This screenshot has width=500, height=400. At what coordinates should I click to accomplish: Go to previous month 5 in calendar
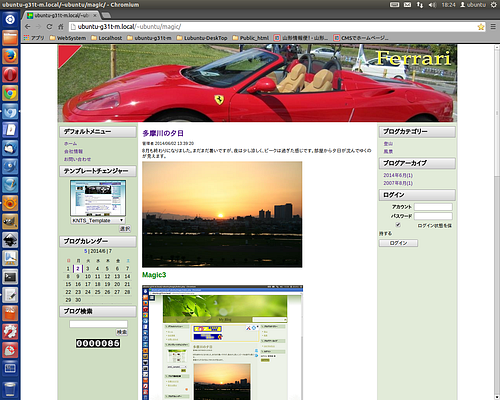click(x=86, y=251)
